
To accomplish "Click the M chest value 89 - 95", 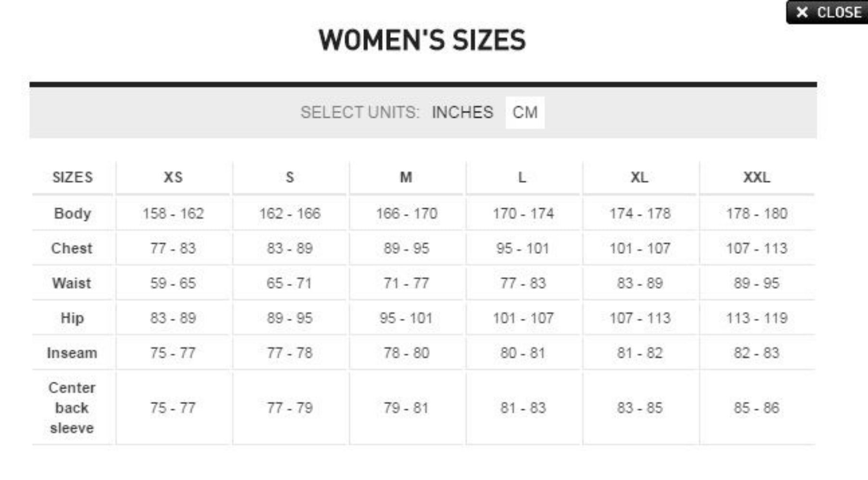I will [x=406, y=248].
